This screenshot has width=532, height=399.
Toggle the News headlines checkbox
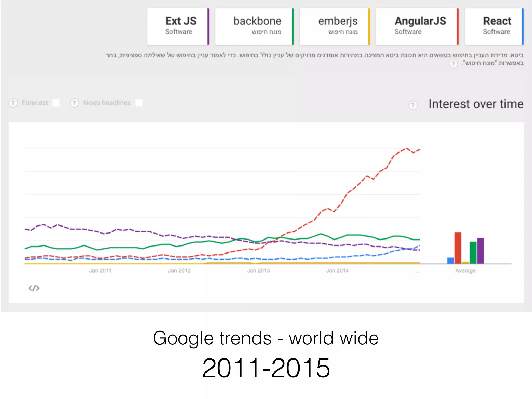(x=139, y=103)
